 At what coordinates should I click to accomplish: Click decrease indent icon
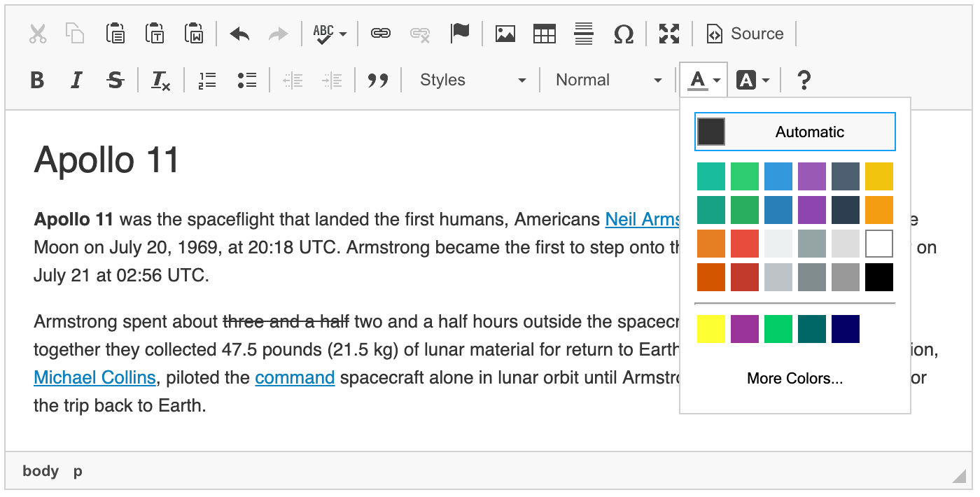pyautogui.click(x=293, y=80)
